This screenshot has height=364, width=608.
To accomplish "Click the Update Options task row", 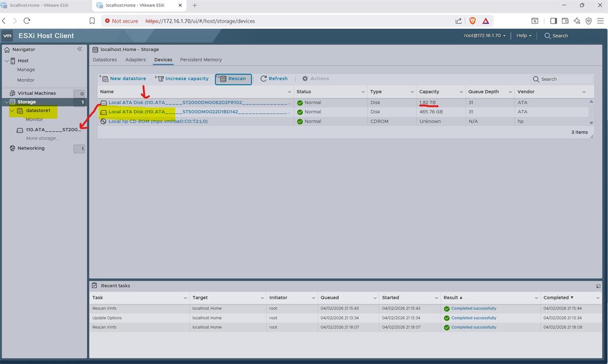I will click(346, 318).
